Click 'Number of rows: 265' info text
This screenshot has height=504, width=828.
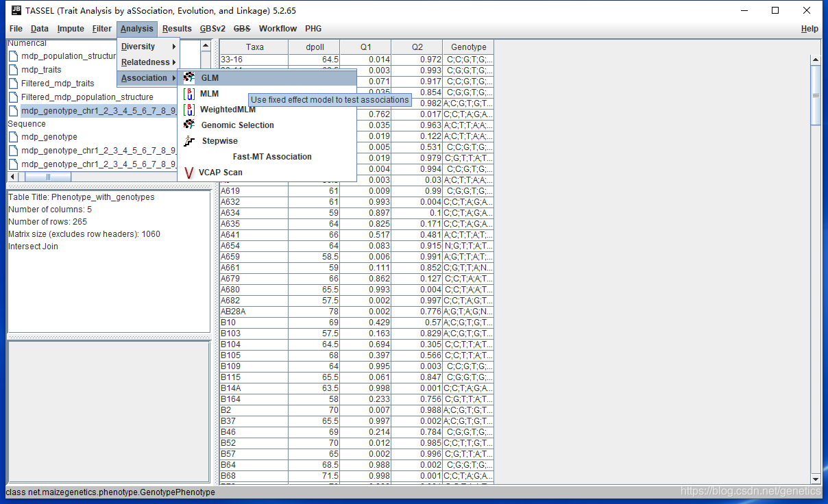[48, 222]
